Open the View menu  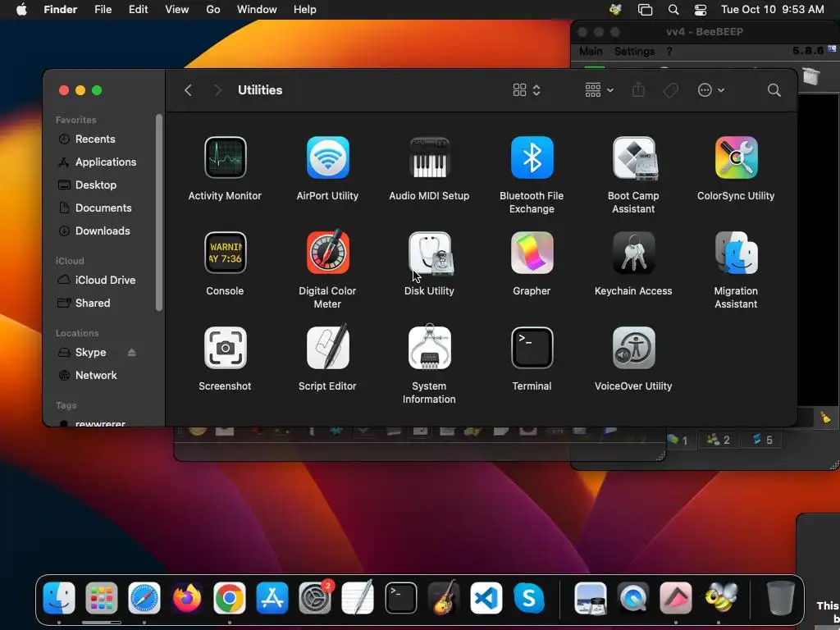click(177, 10)
